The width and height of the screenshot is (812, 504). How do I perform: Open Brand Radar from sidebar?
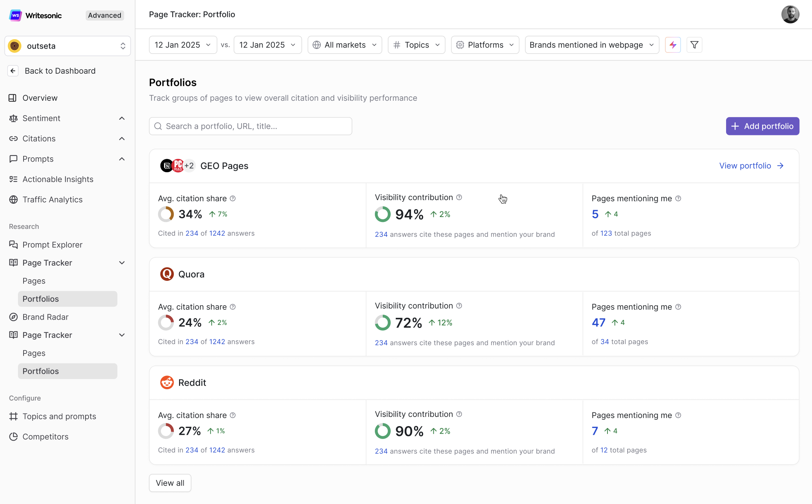click(x=45, y=317)
